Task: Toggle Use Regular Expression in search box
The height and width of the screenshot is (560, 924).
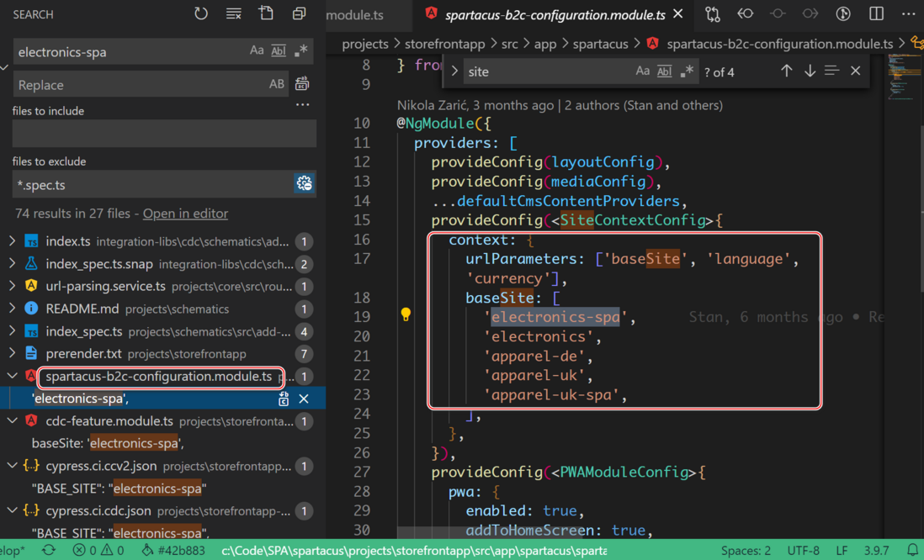Action: click(300, 51)
